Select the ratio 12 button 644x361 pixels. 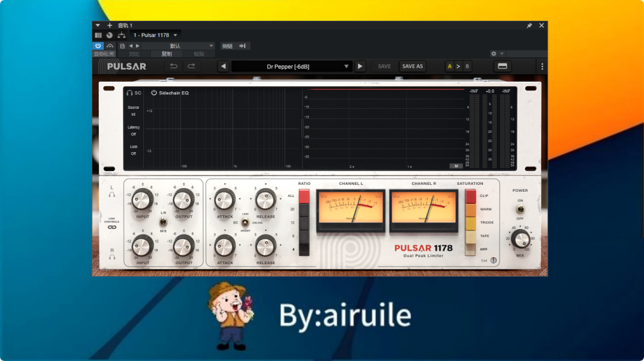coord(304,223)
